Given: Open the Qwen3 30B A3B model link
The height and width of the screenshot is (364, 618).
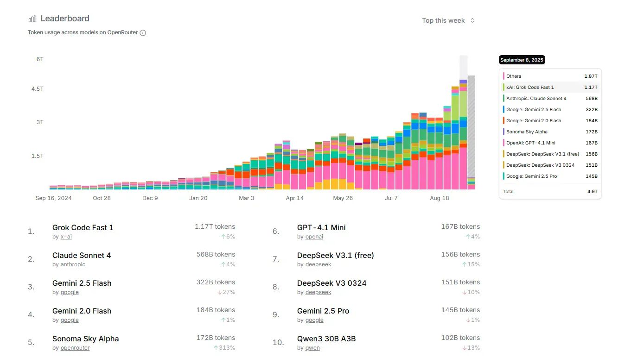Looking at the screenshot, I should click(x=326, y=339).
